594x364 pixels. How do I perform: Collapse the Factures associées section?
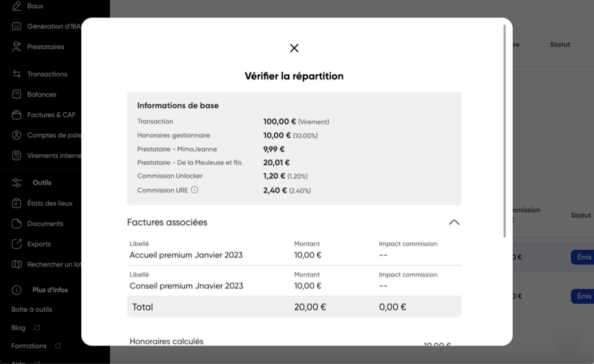454,222
